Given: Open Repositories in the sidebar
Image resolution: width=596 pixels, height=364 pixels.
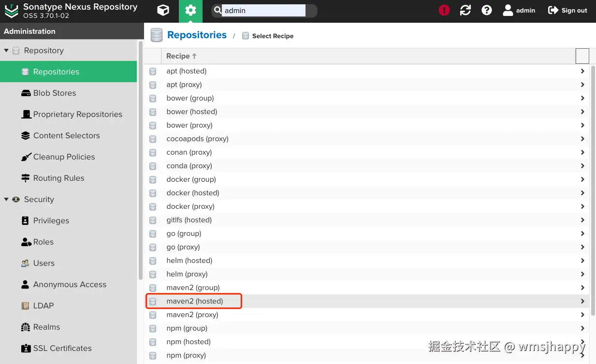Looking at the screenshot, I should [69, 72].
